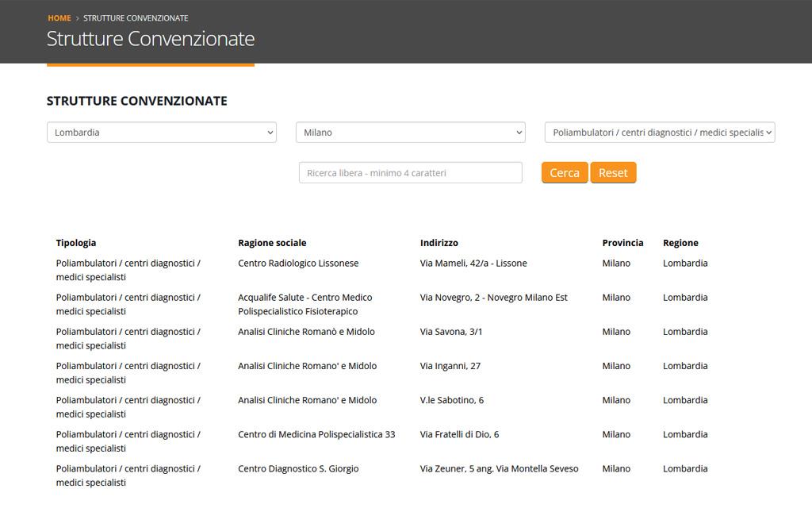
Task: Go to HOME breadcrumb link
Action: coord(59,18)
